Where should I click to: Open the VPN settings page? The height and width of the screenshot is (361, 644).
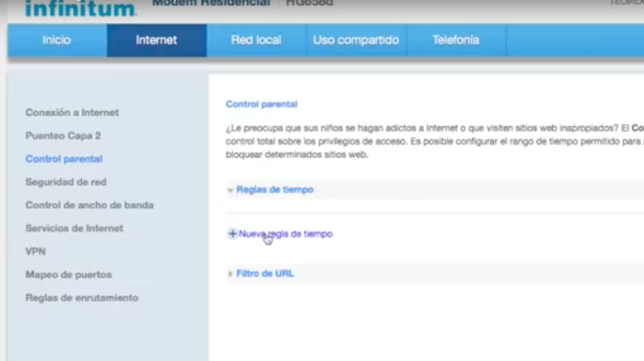(36, 251)
